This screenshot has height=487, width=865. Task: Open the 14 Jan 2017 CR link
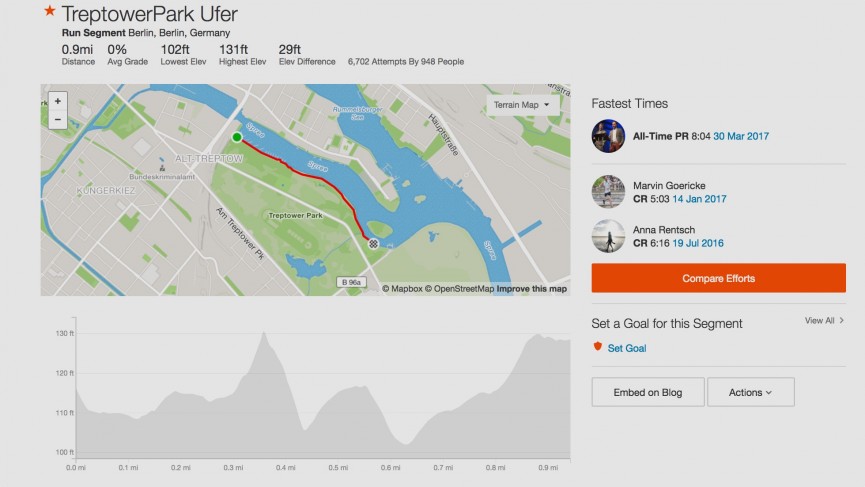[x=701, y=199]
